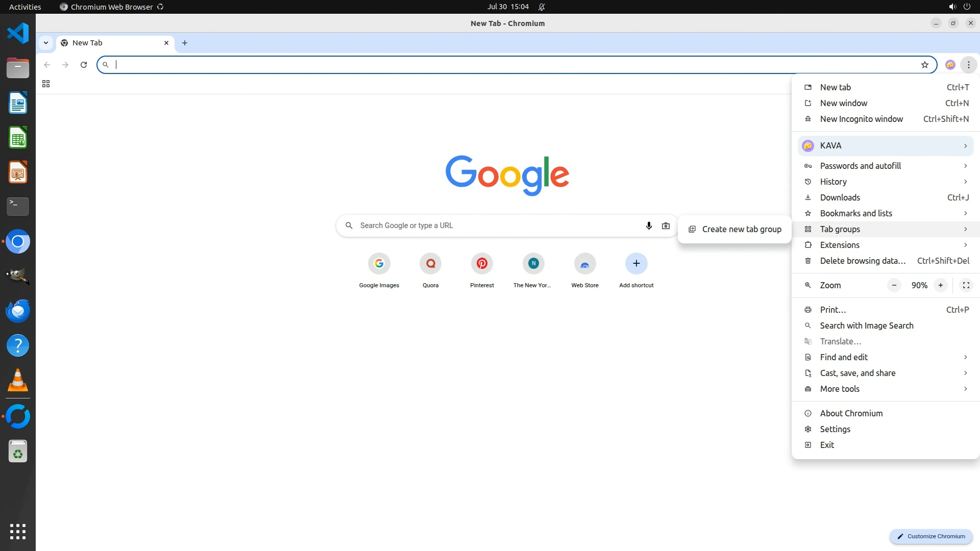The image size is (980, 551).
Task: Start voice search with microphone icon
Action: click(649, 226)
